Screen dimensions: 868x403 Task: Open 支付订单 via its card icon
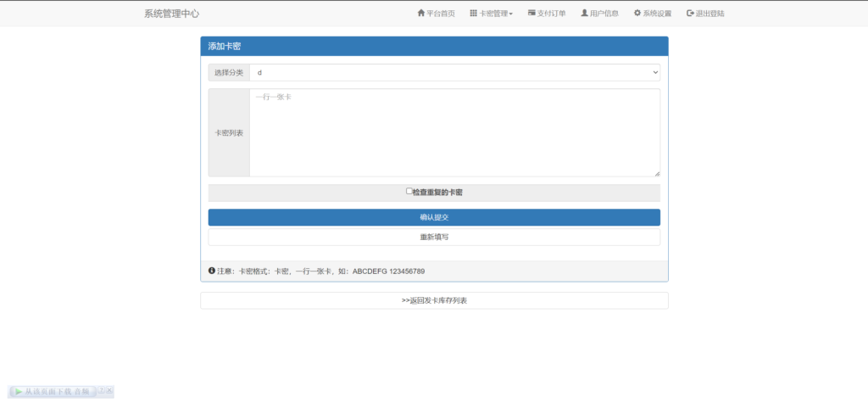(531, 14)
